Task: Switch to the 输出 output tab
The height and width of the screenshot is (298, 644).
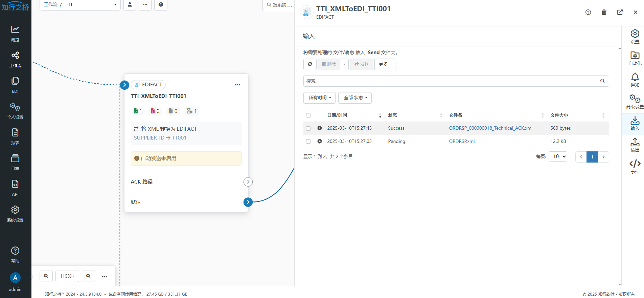Action: [x=635, y=145]
